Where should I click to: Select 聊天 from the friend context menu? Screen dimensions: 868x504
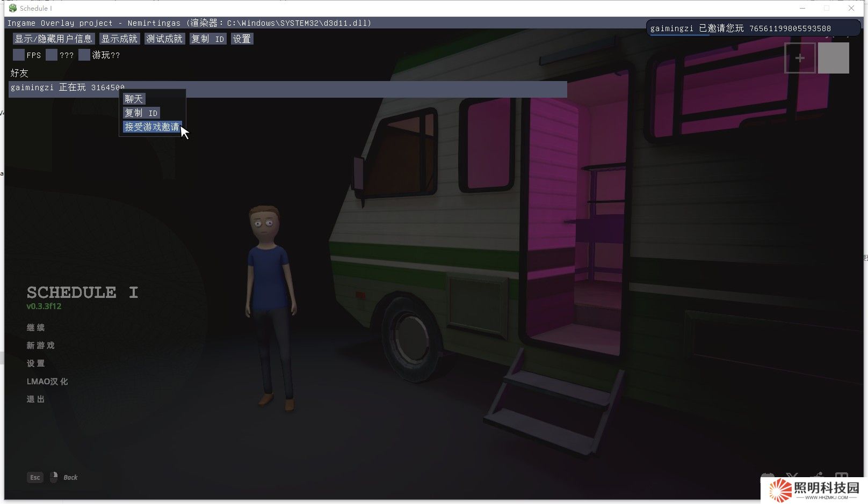134,99
